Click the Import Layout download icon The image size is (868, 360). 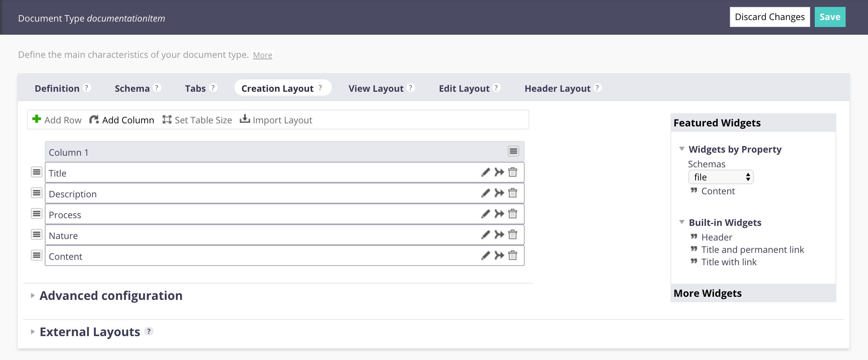pos(245,119)
